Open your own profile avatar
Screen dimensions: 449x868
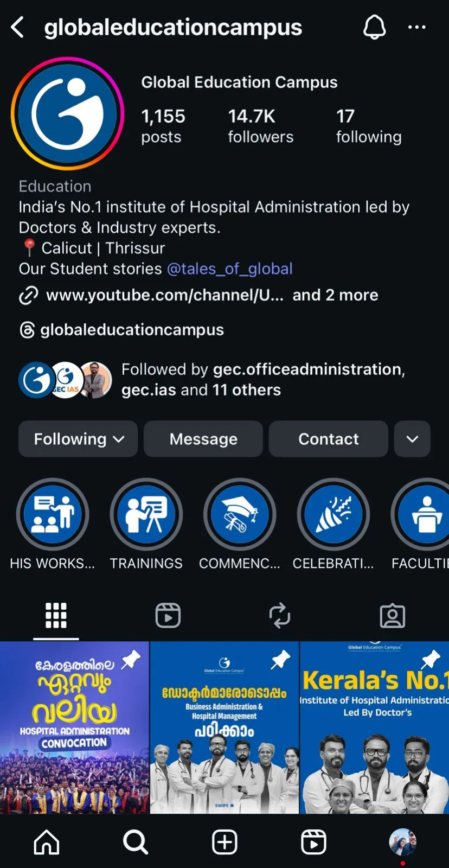click(402, 842)
